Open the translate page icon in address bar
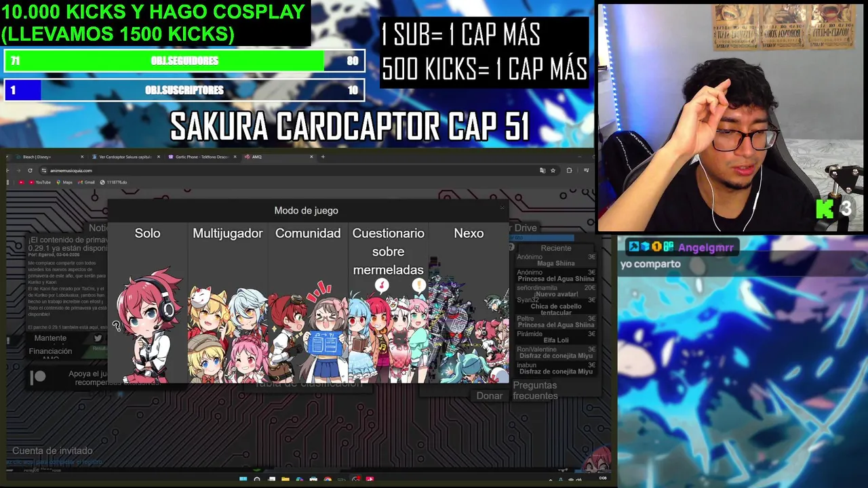Viewport: 868px width, 488px height. coord(542,170)
